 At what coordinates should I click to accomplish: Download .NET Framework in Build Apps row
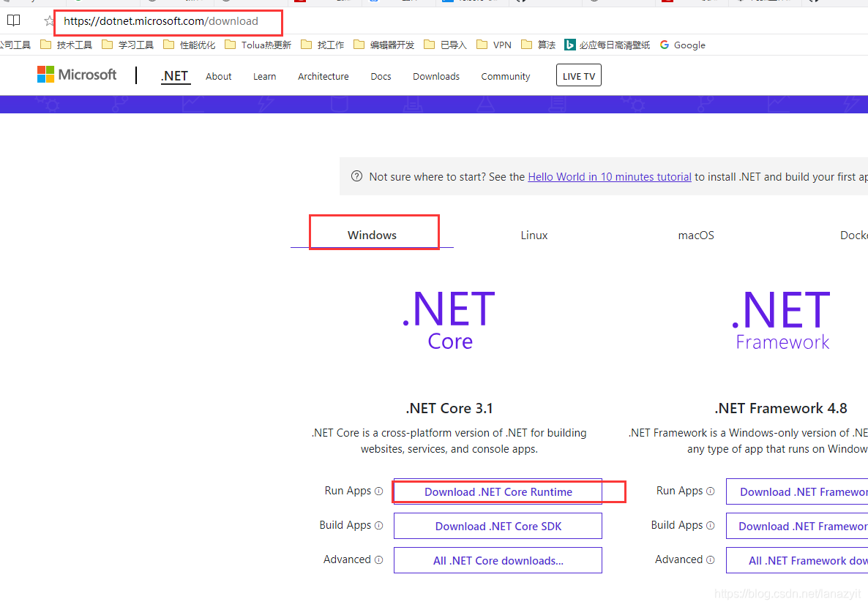click(797, 526)
